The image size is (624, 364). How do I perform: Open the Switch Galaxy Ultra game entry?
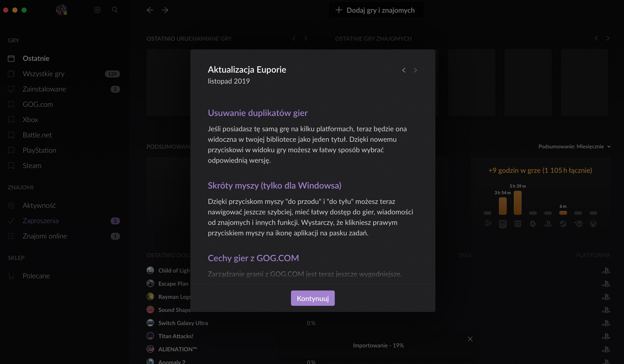183,323
